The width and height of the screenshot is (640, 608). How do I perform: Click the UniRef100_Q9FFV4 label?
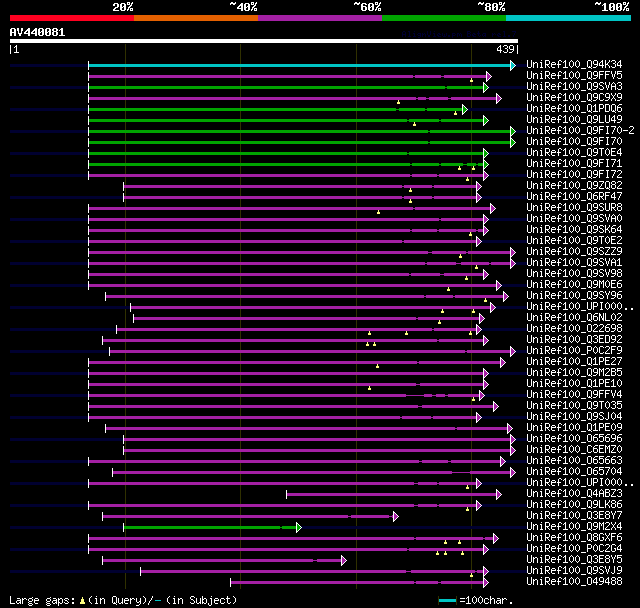574,395
